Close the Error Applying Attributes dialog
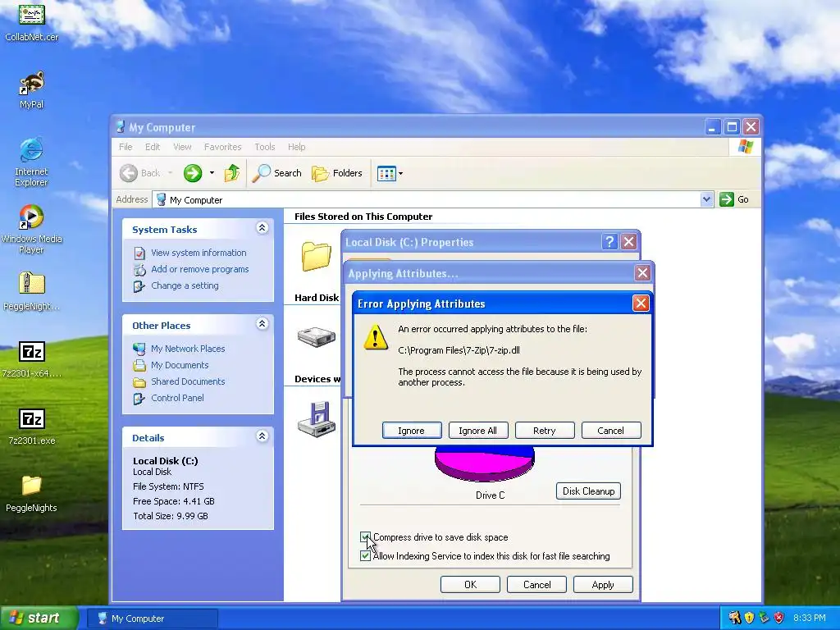Viewport: 840px width, 630px height. pyautogui.click(x=641, y=304)
